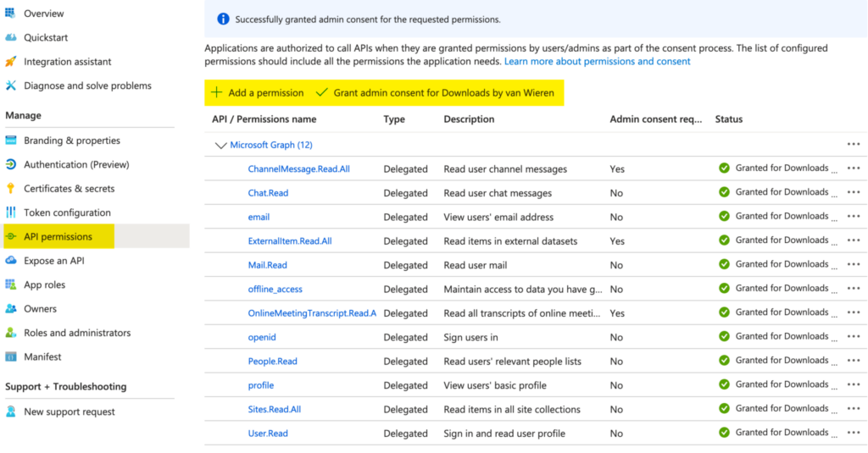
Task: Open the more options ellipsis for profile
Action: [854, 385]
